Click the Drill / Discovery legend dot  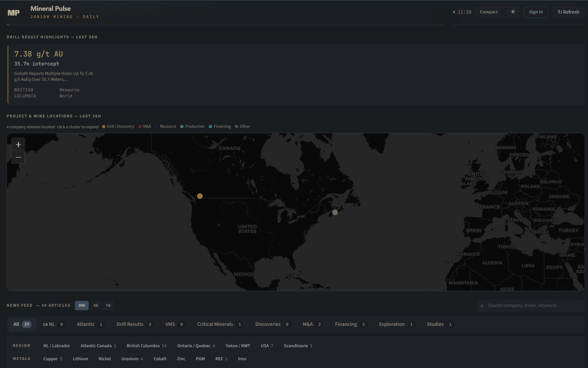coord(104,127)
